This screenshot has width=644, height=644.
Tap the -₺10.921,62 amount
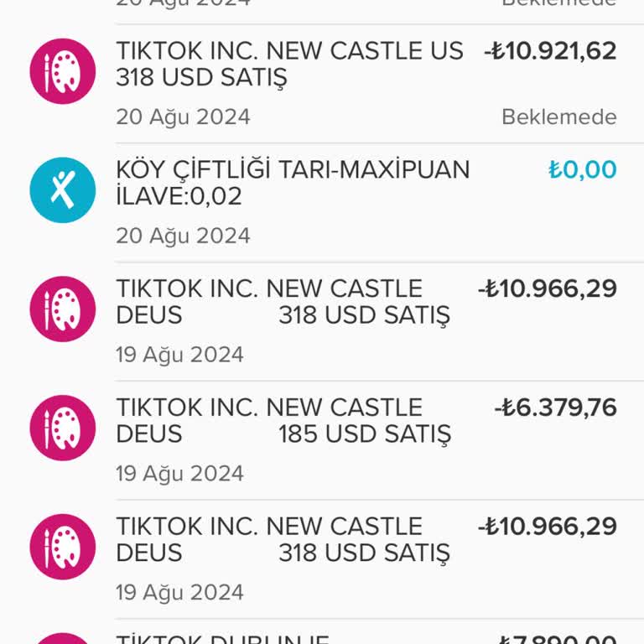(550, 51)
